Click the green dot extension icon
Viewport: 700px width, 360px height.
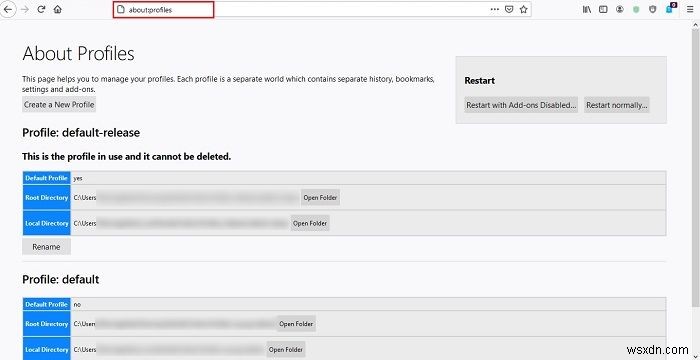(x=636, y=9)
